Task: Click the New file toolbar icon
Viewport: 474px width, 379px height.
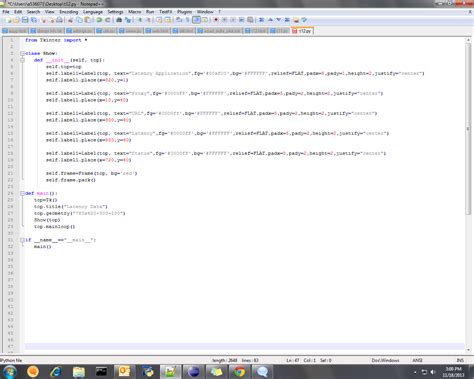Action: point(8,20)
